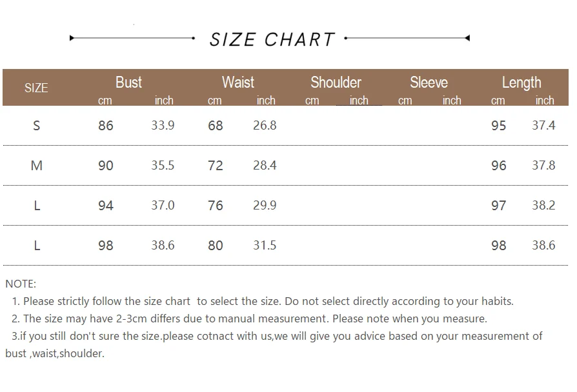Viewport: 577px width, 392px height.
Task: Select the S size row label
Action: click(36, 126)
